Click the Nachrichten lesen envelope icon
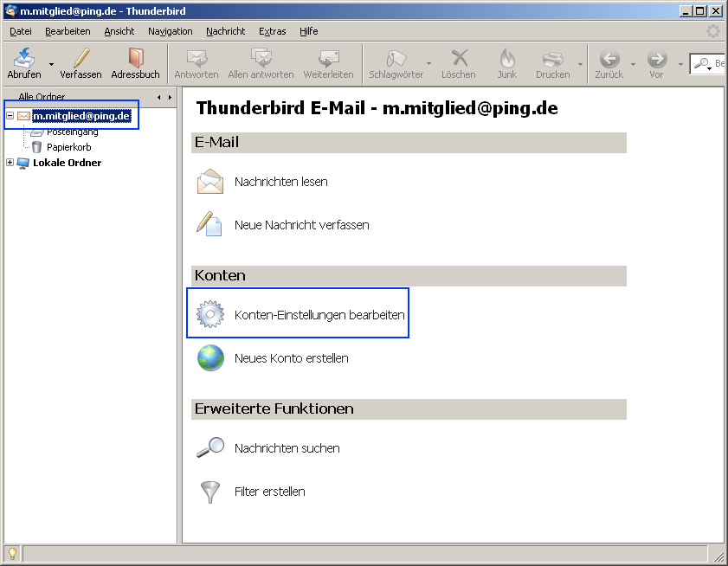728x566 pixels. (210, 182)
